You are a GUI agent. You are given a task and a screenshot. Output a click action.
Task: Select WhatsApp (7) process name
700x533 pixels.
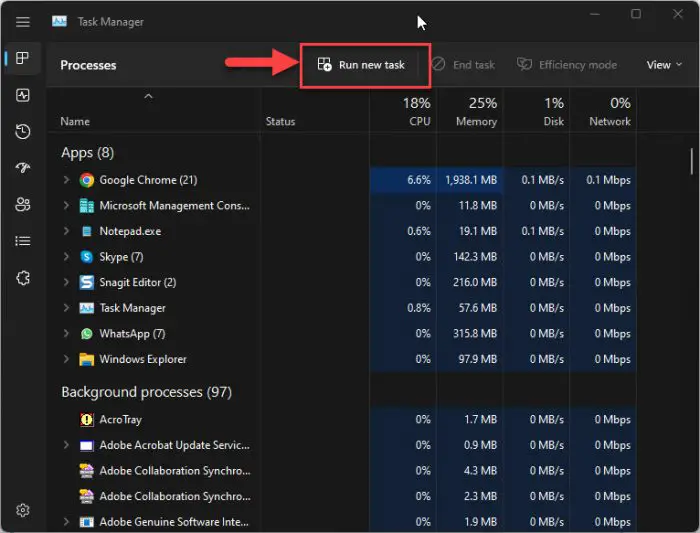pos(132,334)
